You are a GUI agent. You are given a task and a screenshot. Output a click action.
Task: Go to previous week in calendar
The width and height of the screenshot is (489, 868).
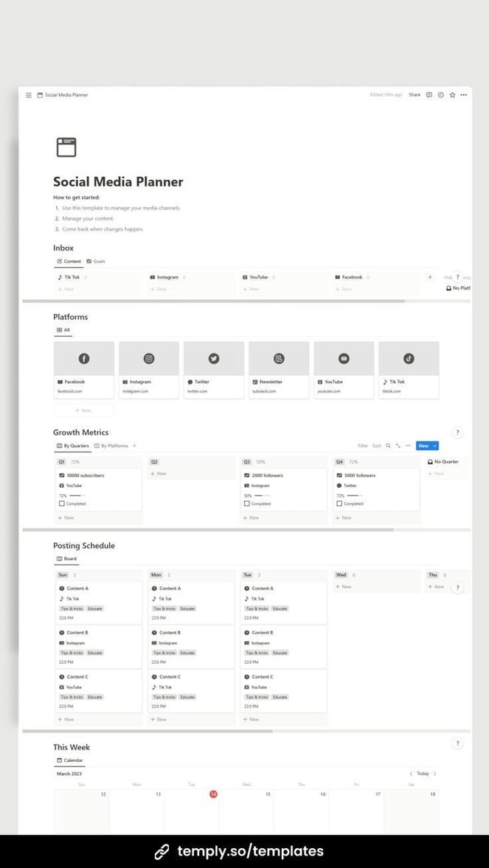point(411,774)
